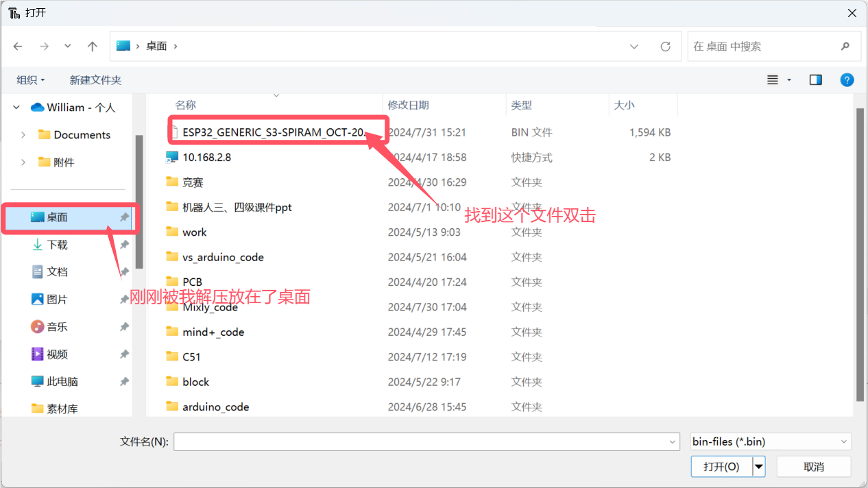868x488 pixels.
Task: Refresh the current folder view
Action: point(665,46)
